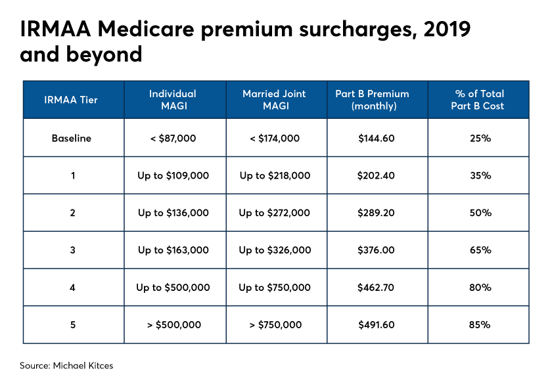Click the < $87,000 individual MAGI cell

tap(173, 139)
